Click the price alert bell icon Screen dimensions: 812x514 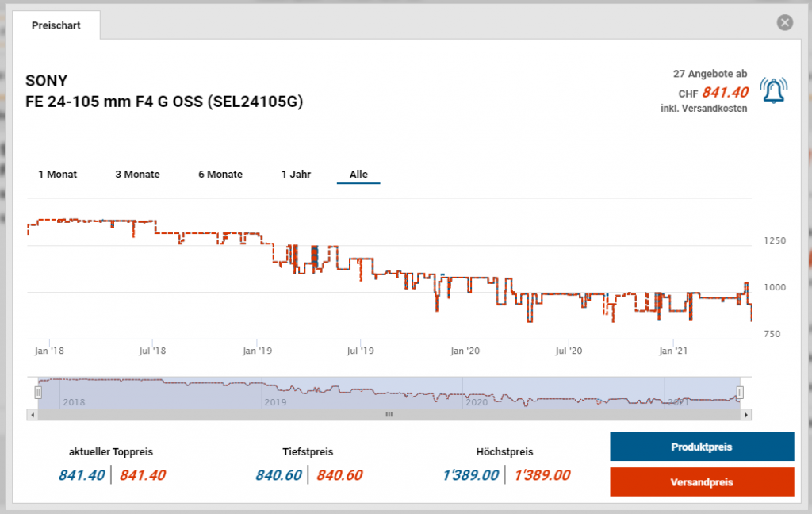(774, 90)
